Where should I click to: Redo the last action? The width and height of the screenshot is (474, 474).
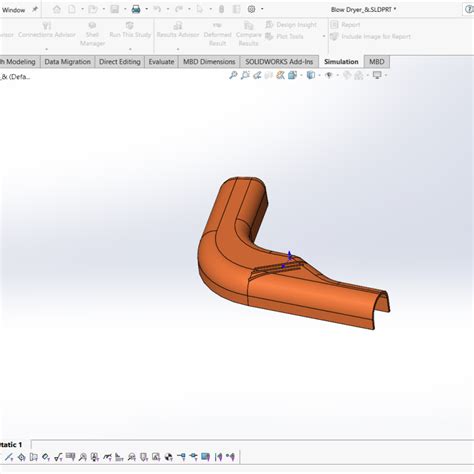click(179, 9)
